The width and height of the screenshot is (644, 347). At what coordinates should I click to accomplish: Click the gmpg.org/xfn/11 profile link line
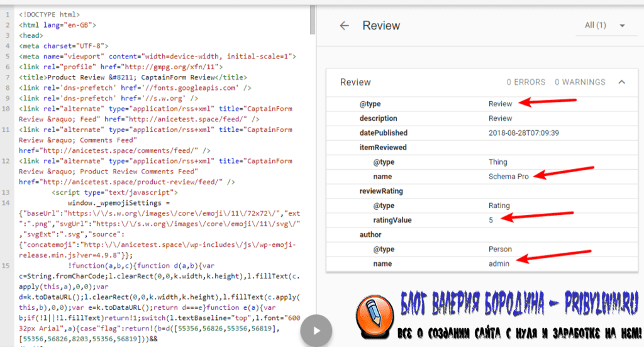click(121, 67)
